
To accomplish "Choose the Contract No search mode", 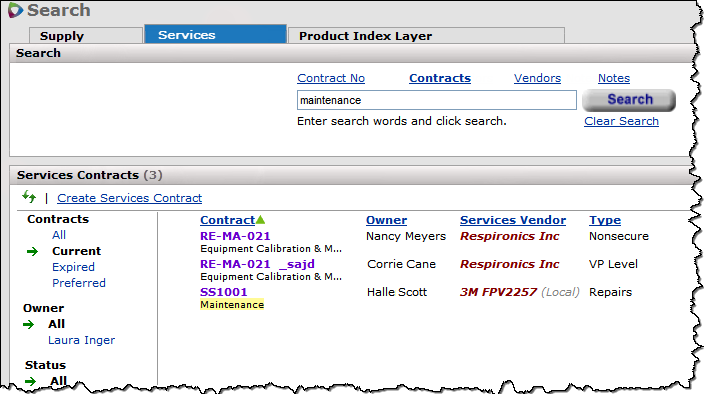I will pos(331,78).
